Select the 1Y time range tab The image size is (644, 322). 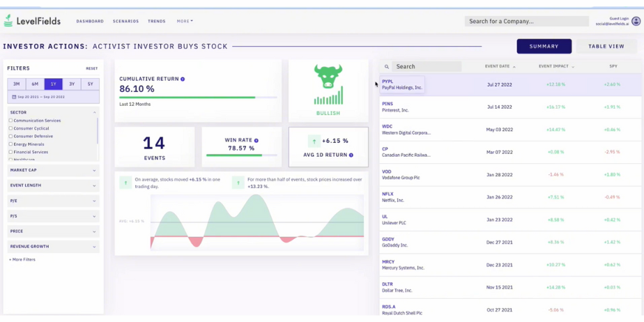pyautogui.click(x=54, y=84)
